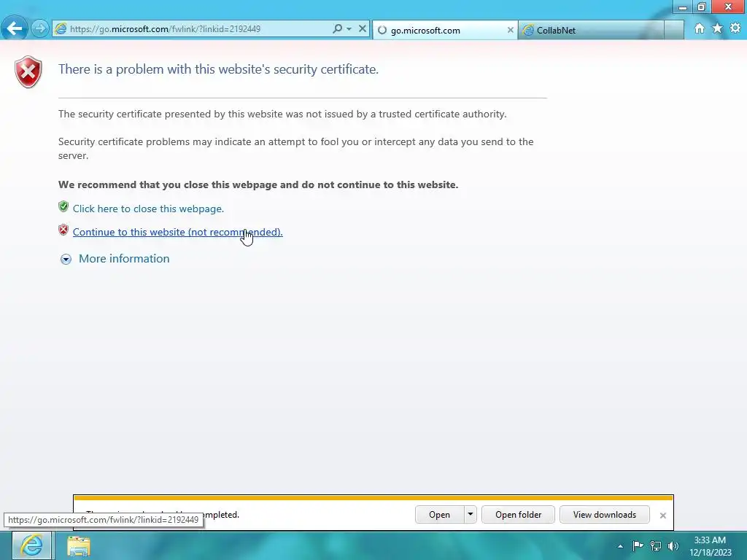This screenshot has height=560, width=747.
Task: Open the address bar autocomplete dropdown arrow
Action: tap(349, 29)
